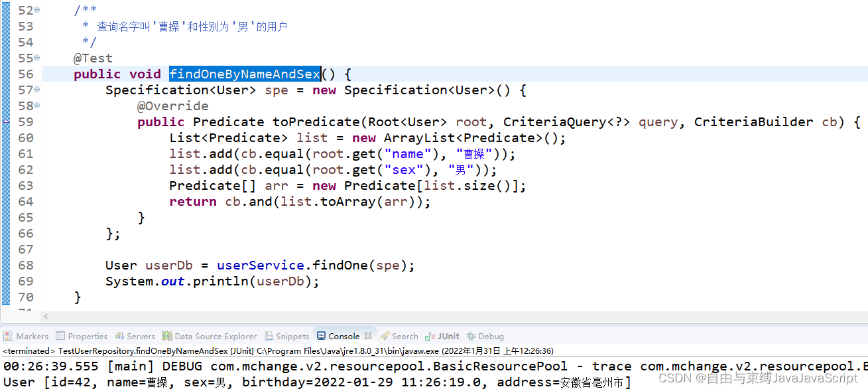Viewport: 868px width, 391px height.
Task: Click the System.out.println statement on line 69
Action: [x=212, y=281]
